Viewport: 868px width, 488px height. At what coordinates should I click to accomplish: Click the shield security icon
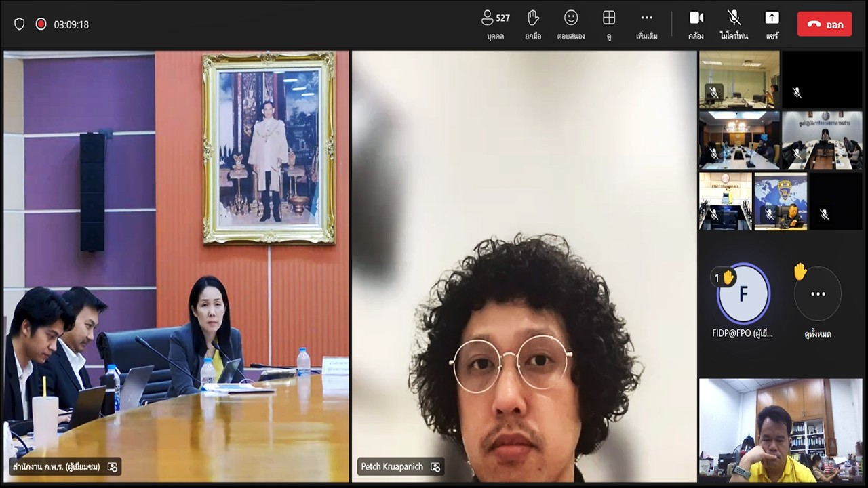pyautogui.click(x=20, y=24)
